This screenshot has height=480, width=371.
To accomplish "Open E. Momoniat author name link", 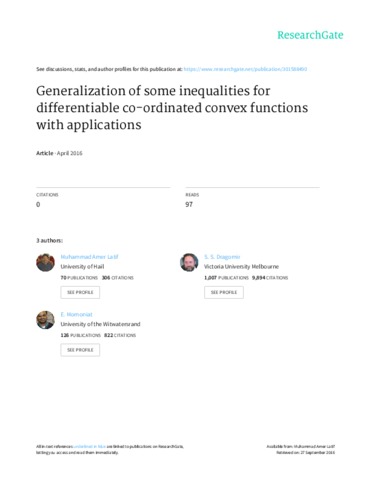I will coord(76,314).
